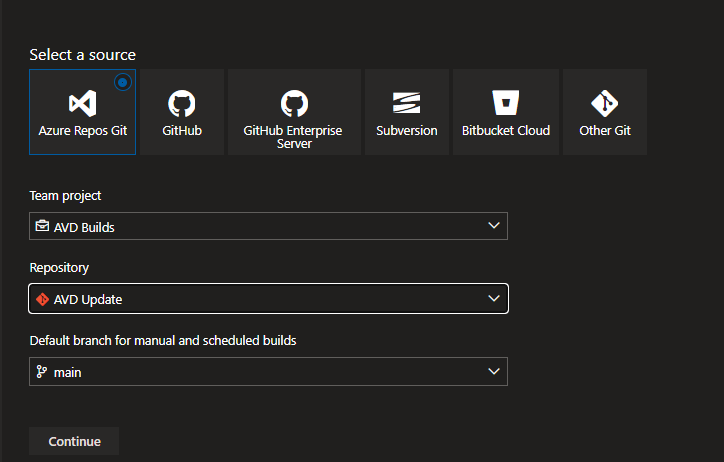This screenshot has width=724, height=462.
Task: Select the Subversion source icon
Action: pyautogui.click(x=406, y=103)
